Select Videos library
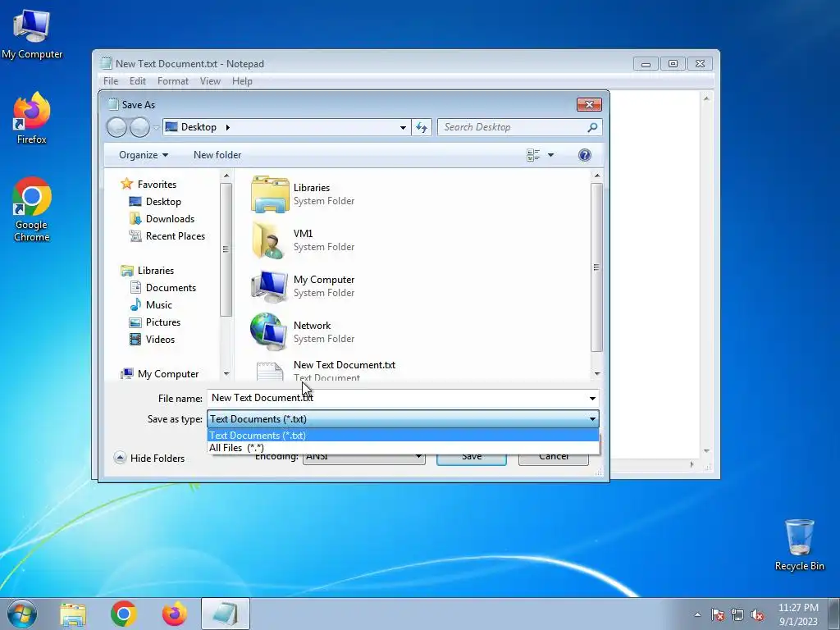This screenshot has height=630, width=840. (153, 339)
